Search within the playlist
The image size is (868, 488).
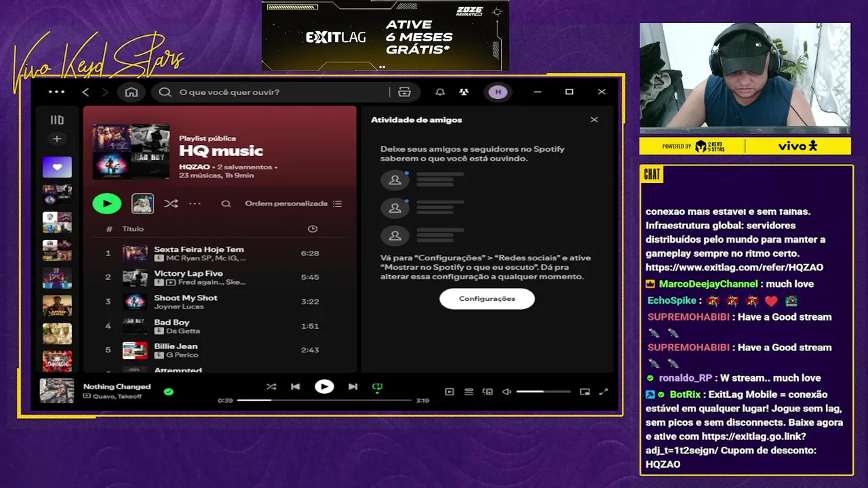click(x=226, y=203)
